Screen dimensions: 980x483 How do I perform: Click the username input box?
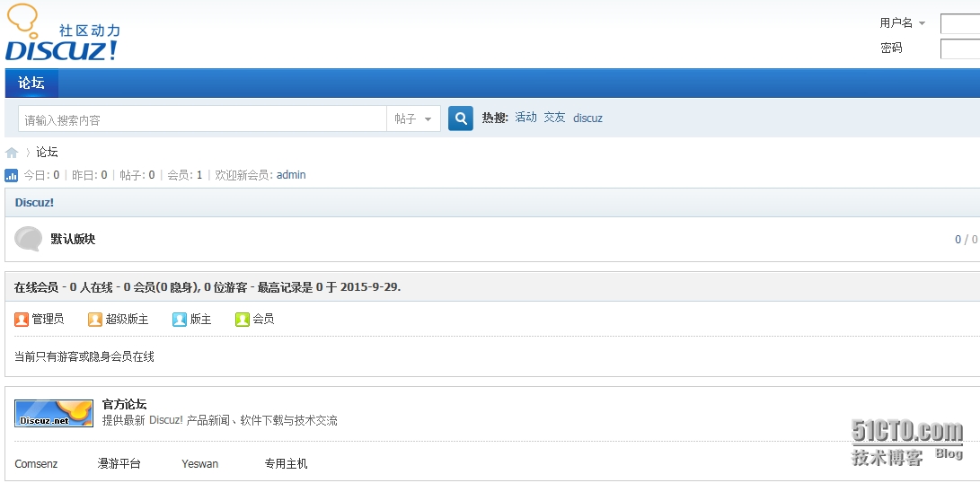[960, 23]
